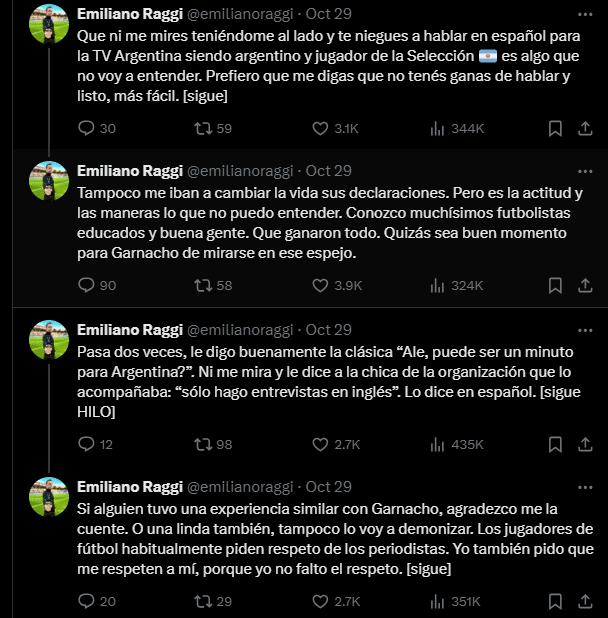This screenshot has width=608, height=618.
Task: Reply to the first tweet about TV Argentina
Action: (86, 128)
